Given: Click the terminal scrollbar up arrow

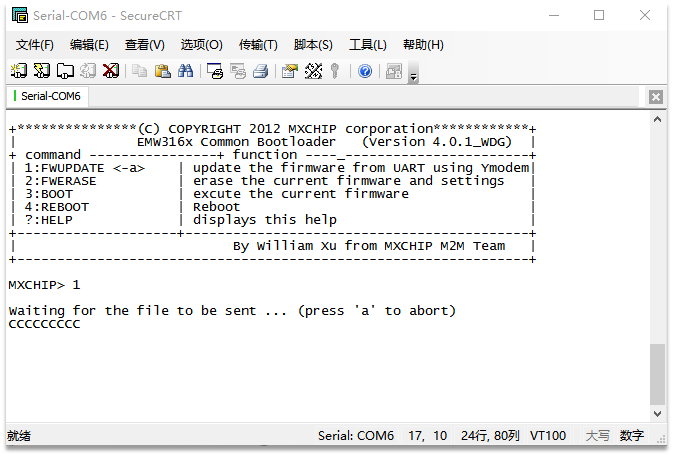Looking at the screenshot, I should pyautogui.click(x=656, y=119).
